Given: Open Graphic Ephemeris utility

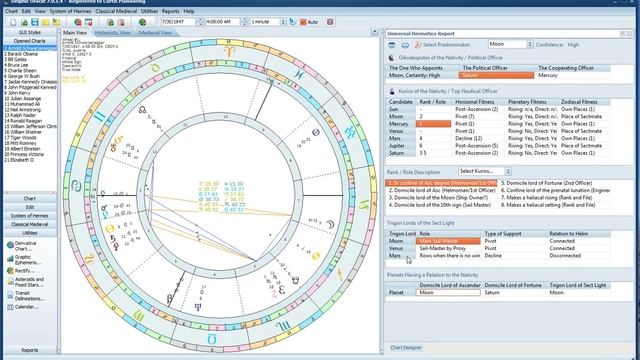Looking at the screenshot, I should [25, 260].
